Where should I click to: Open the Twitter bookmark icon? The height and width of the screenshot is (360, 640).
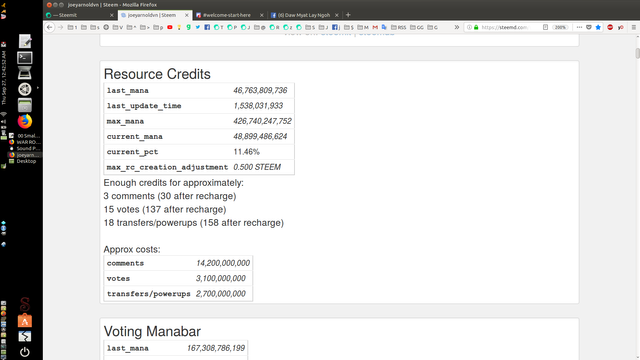198,27
